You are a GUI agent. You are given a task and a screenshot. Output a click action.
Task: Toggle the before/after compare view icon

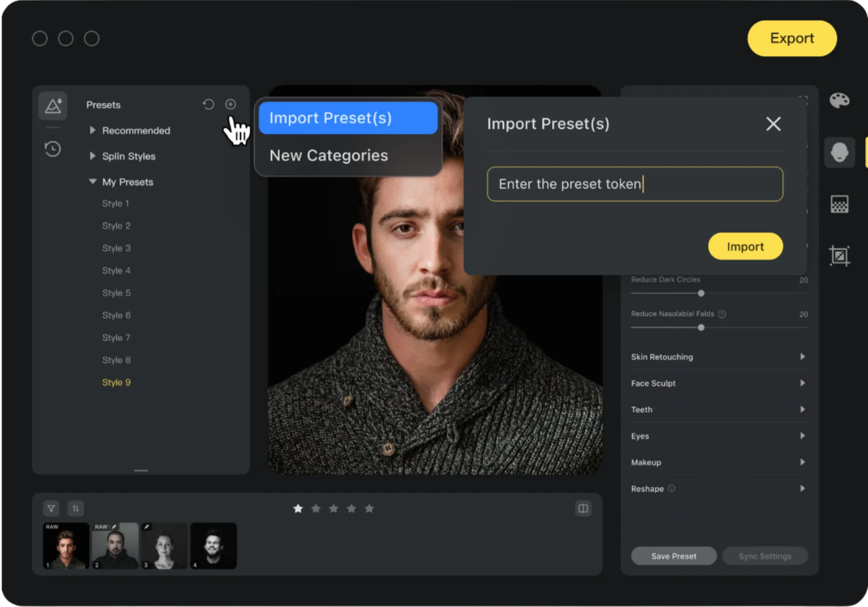coord(583,508)
